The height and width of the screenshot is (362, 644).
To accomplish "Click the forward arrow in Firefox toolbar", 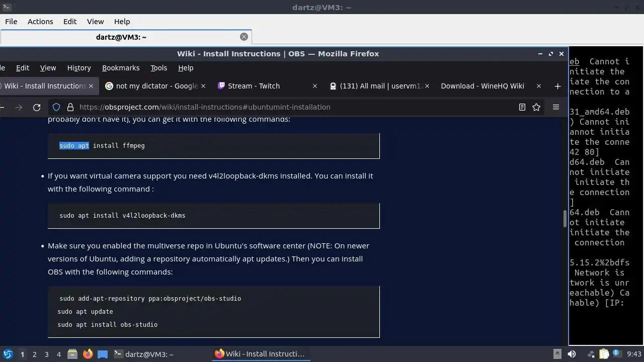I will [x=19, y=107].
